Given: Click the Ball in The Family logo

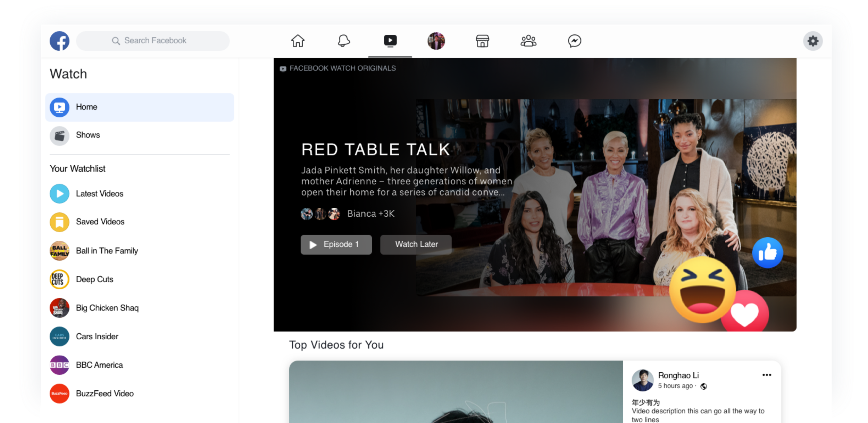Looking at the screenshot, I should pyautogui.click(x=59, y=250).
